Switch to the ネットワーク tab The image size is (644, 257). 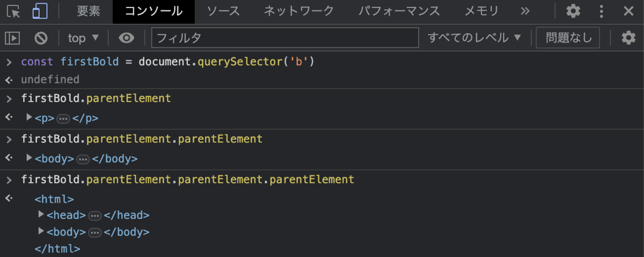pyautogui.click(x=299, y=11)
